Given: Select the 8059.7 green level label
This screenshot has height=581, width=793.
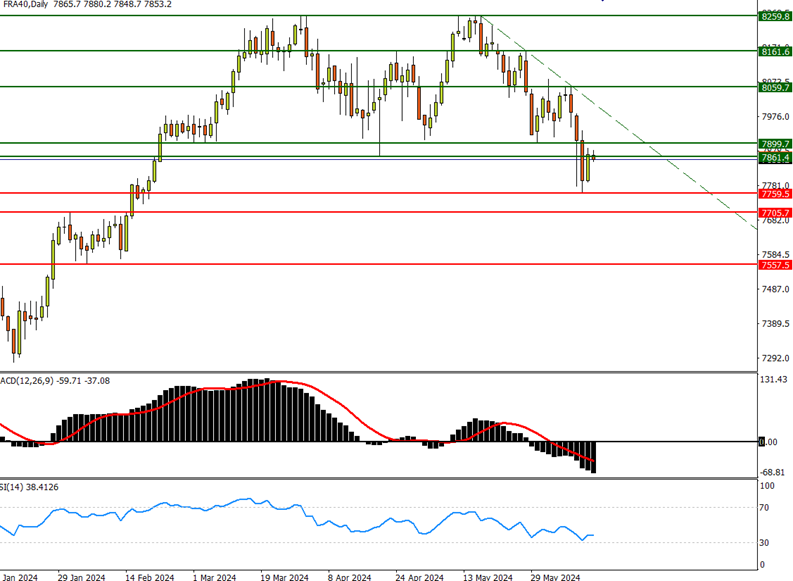Looking at the screenshot, I should pyautogui.click(x=775, y=87).
